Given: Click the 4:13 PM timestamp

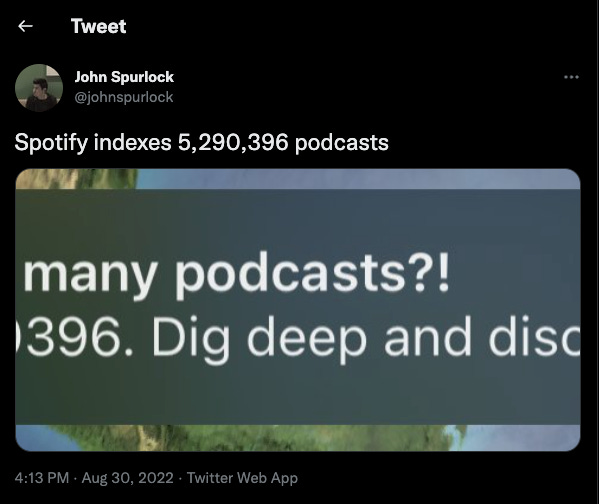Looking at the screenshot, I should click(42, 478).
